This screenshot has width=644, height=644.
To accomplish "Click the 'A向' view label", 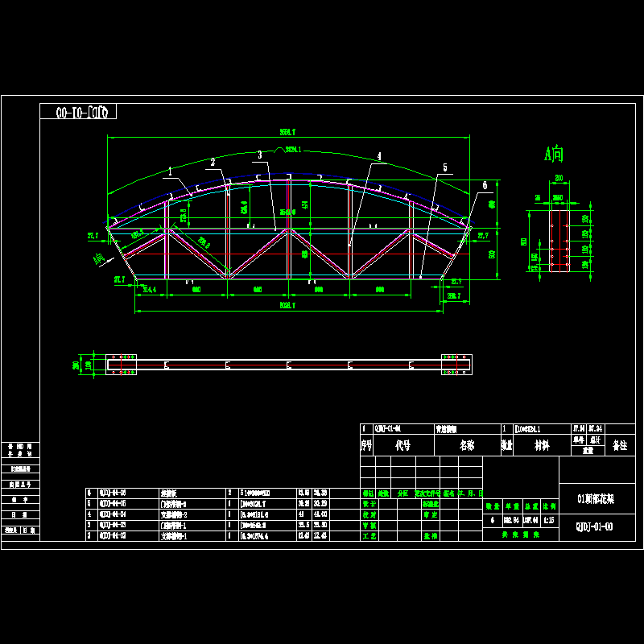I will [x=554, y=153].
